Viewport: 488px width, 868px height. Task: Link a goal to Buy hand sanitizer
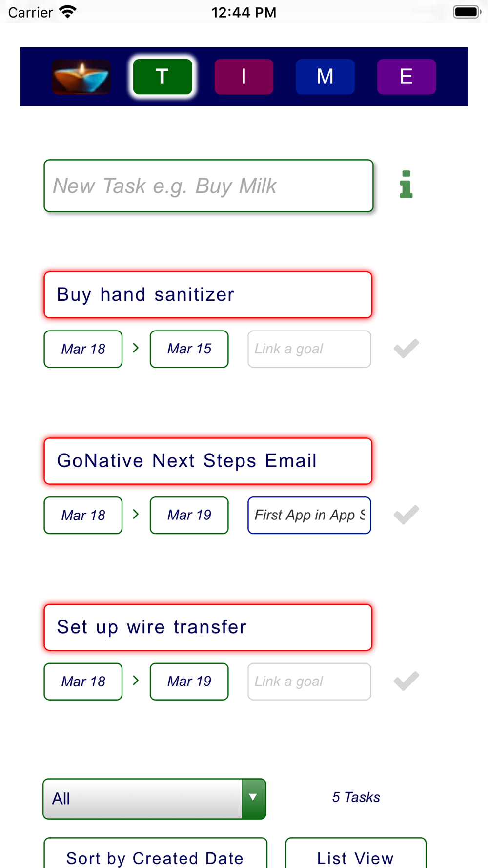pyautogui.click(x=309, y=349)
